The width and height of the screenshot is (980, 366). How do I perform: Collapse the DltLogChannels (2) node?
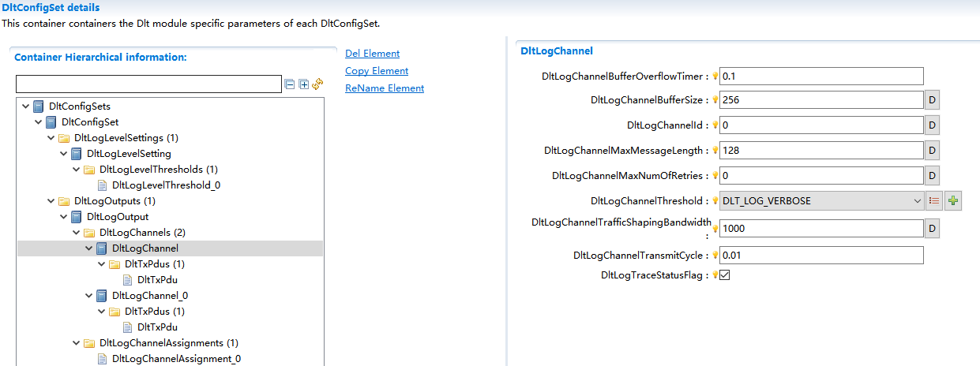coord(77,233)
